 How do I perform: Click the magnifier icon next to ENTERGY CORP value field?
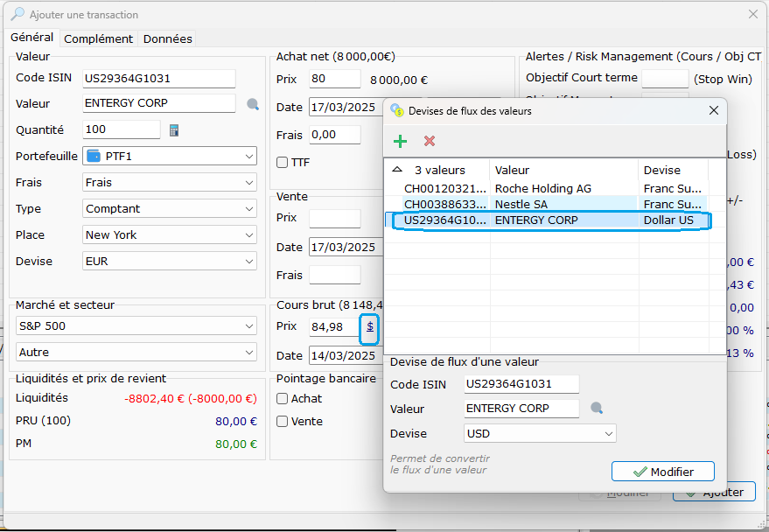tap(253, 104)
